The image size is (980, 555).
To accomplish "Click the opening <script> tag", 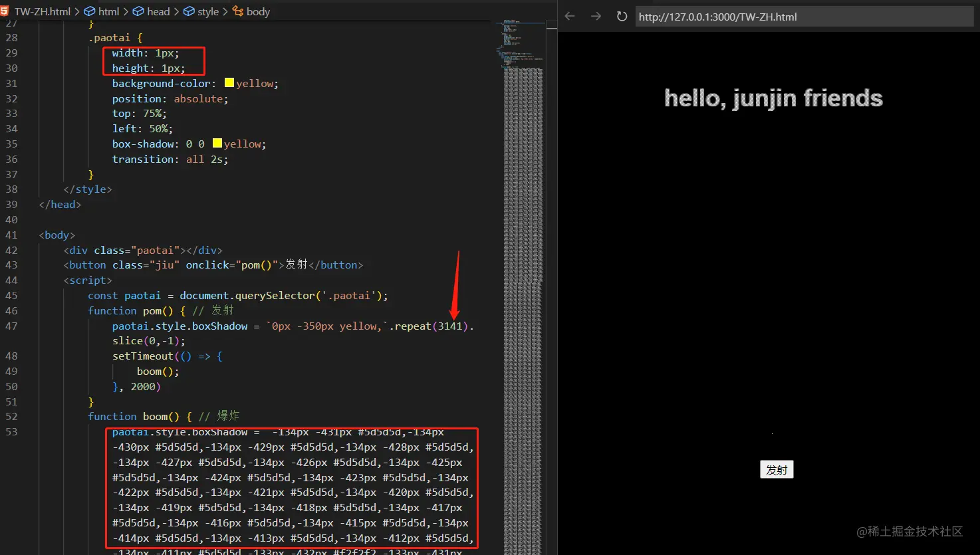I will 88,280.
